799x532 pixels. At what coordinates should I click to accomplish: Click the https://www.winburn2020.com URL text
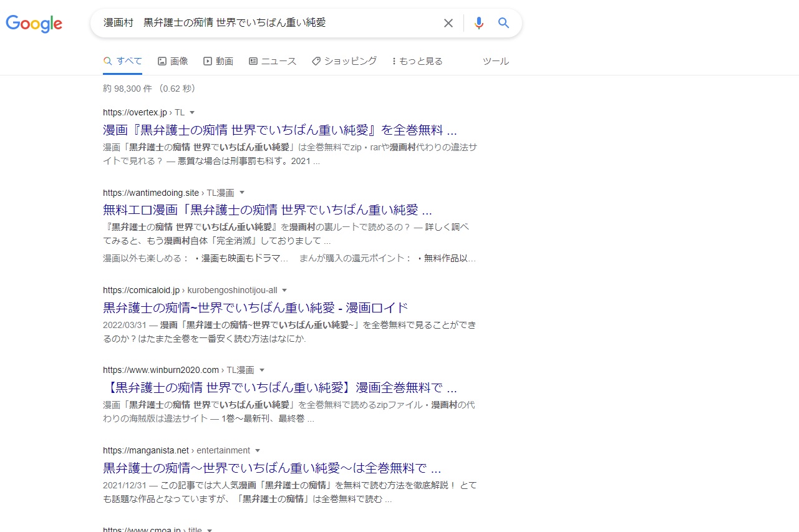point(161,370)
